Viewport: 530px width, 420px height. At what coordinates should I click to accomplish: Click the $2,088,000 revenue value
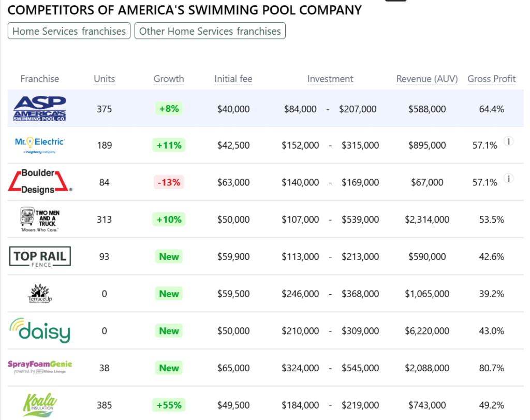pos(427,368)
